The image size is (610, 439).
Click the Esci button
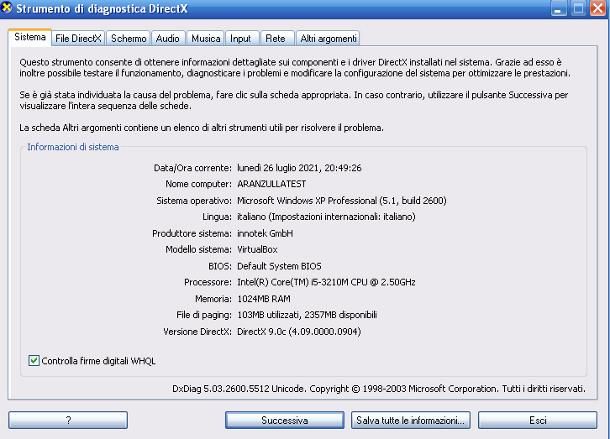(538, 420)
